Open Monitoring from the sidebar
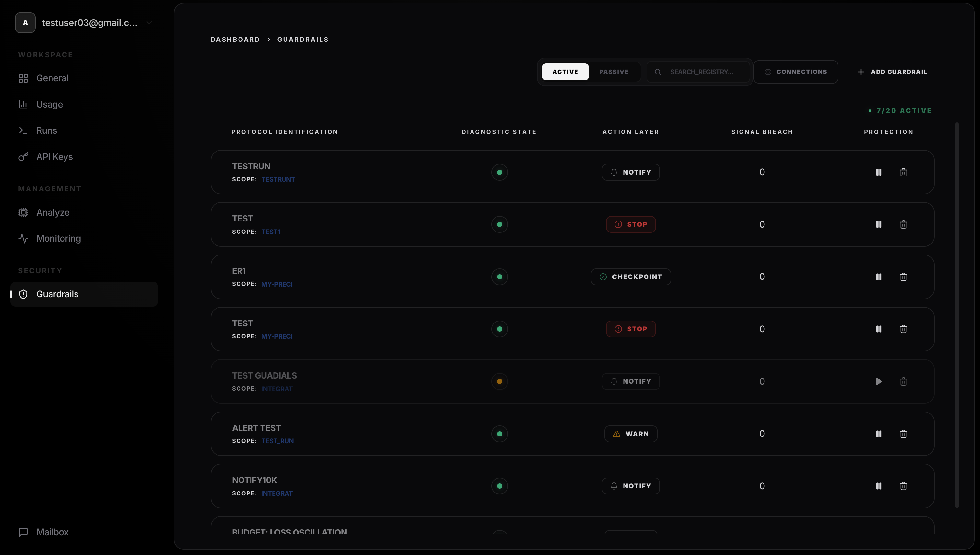980x555 pixels. [x=58, y=239]
